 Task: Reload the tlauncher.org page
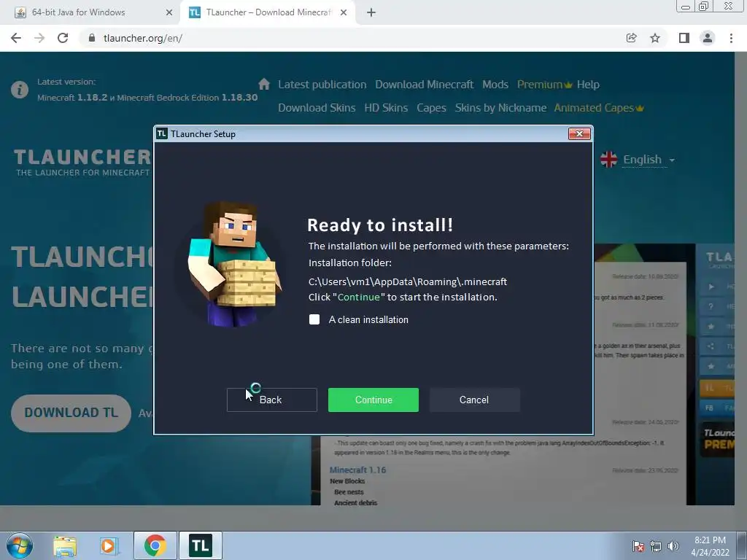[x=63, y=38]
